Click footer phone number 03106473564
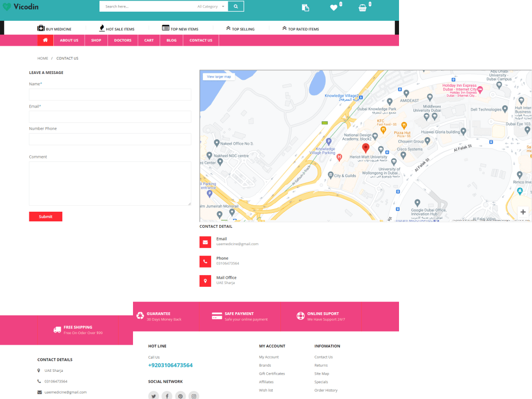Image resolution: width=532 pixels, height=399 pixels. [56, 381]
